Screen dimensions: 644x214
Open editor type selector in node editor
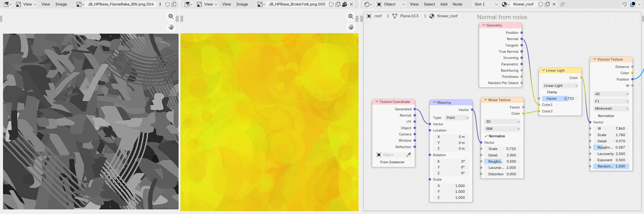click(368, 4)
